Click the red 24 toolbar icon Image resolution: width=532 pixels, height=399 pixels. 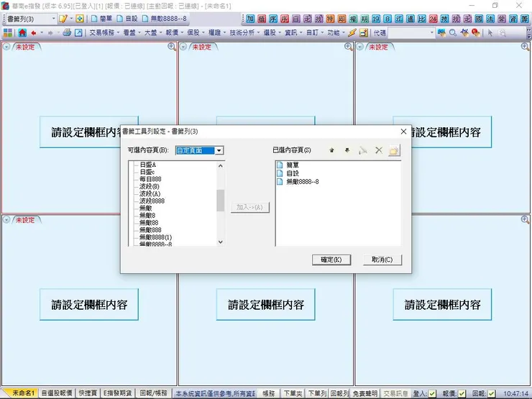[434, 19]
